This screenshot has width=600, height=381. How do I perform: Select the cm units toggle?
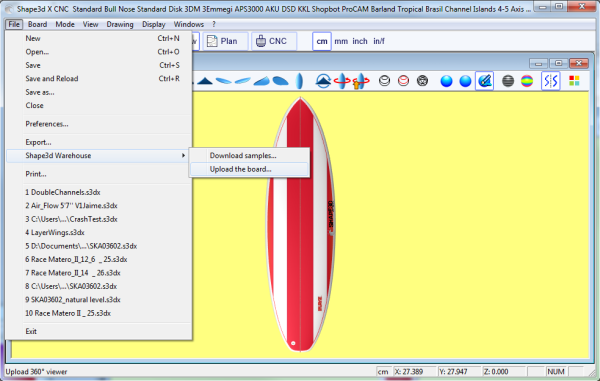coord(322,41)
